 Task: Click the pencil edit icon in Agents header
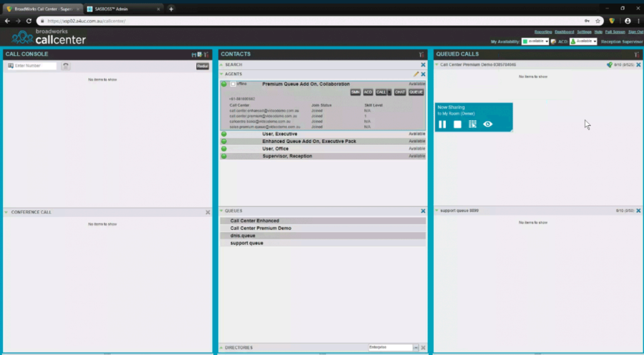[x=416, y=74]
